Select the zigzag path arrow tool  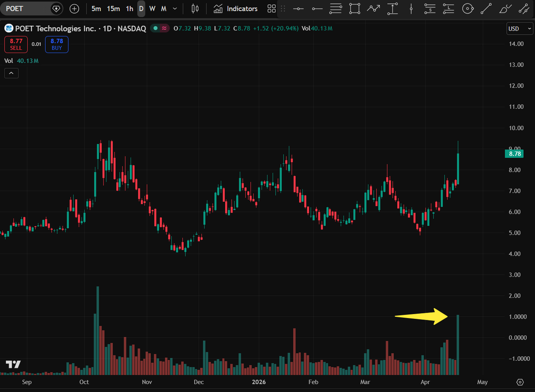pos(374,8)
